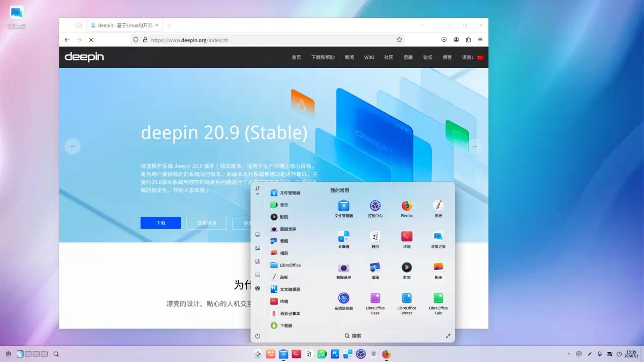Select 下载器 in the launcher list
This screenshot has height=362, width=644.
281,325
